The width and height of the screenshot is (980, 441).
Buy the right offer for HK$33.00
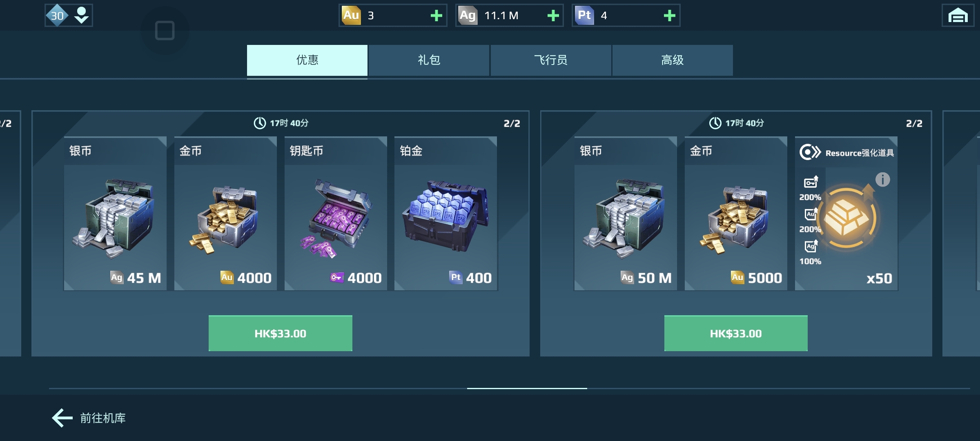click(x=736, y=333)
